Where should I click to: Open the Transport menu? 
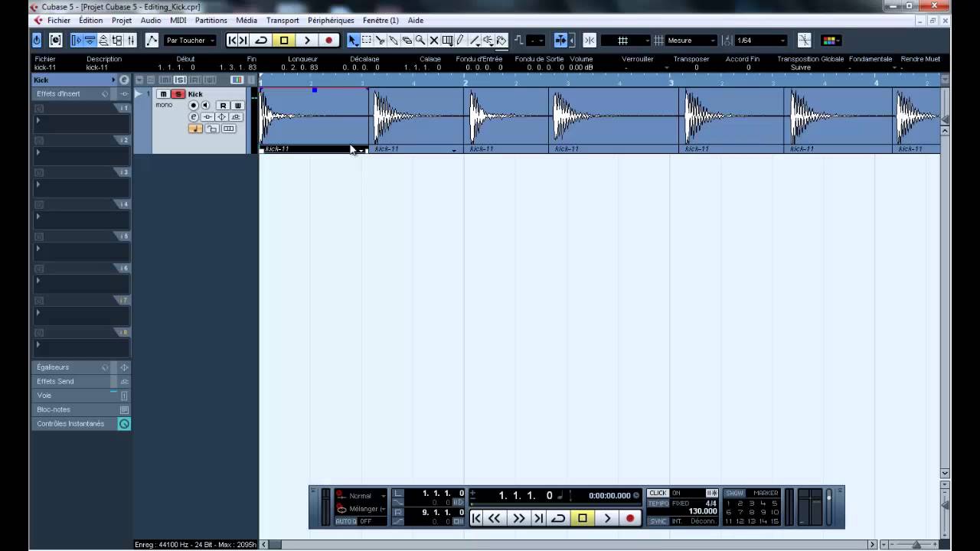[283, 21]
